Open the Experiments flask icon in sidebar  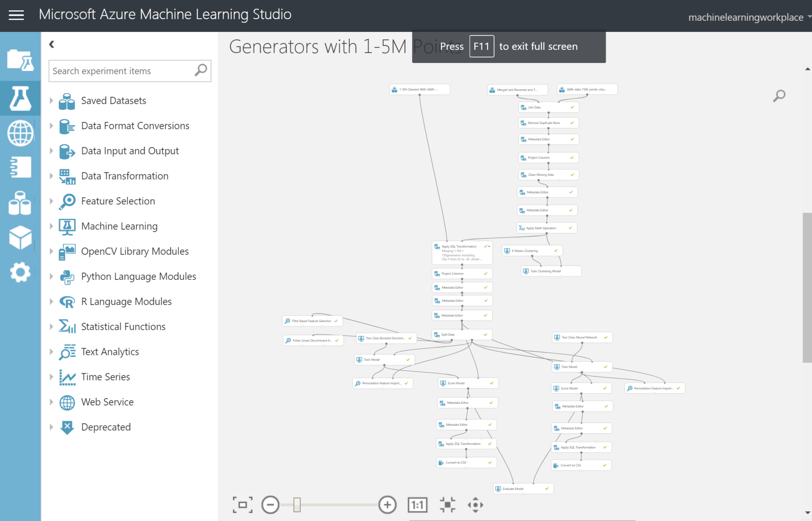tap(20, 98)
